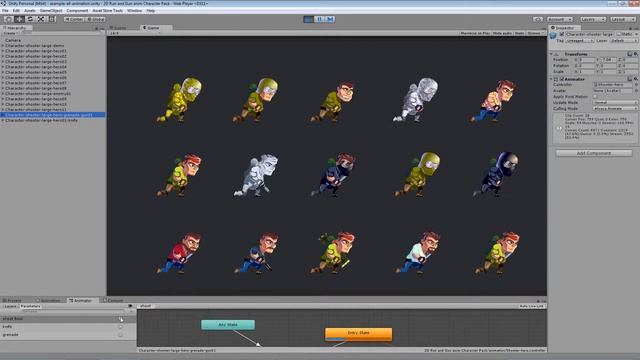Open the Layers dropdown in toolbar

click(x=593, y=19)
